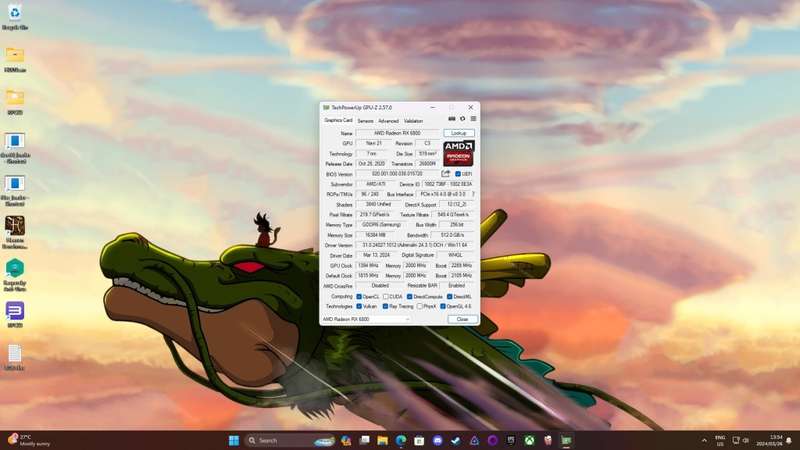The height and width of the screenshot is (450, 800).
Task: Switch to the Sensors tab
Action: (365, 121)
